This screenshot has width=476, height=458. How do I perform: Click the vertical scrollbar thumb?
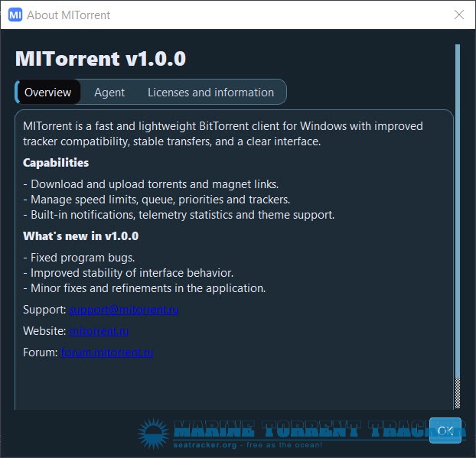pyautogui.click(x=458, y=211)
